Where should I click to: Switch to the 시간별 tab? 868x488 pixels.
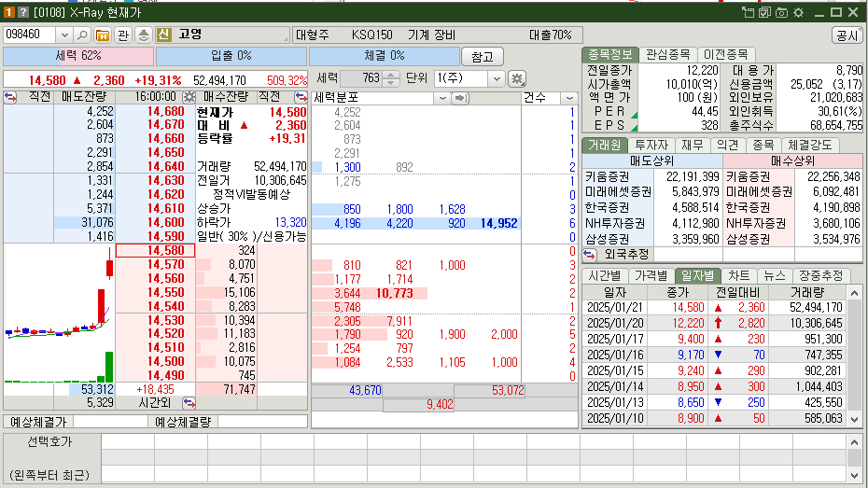point(605,275)
